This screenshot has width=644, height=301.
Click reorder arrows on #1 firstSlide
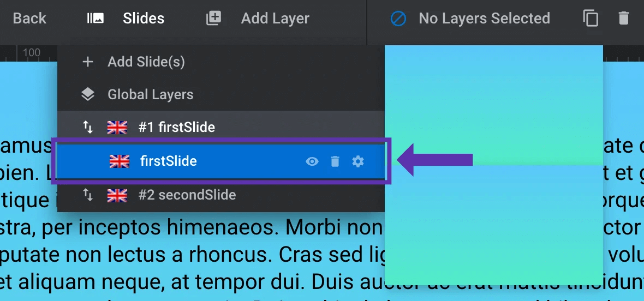pos(88,127)
